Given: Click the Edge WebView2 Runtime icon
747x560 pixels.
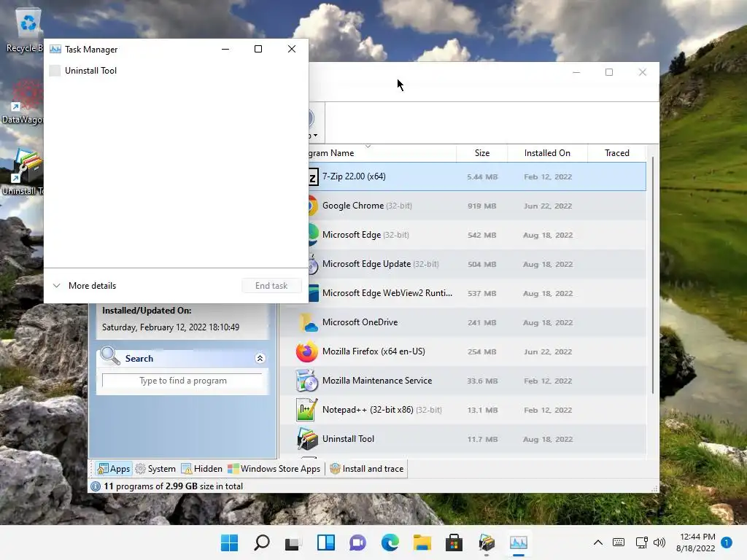Looking at the screenshot, I should (314, 293).
